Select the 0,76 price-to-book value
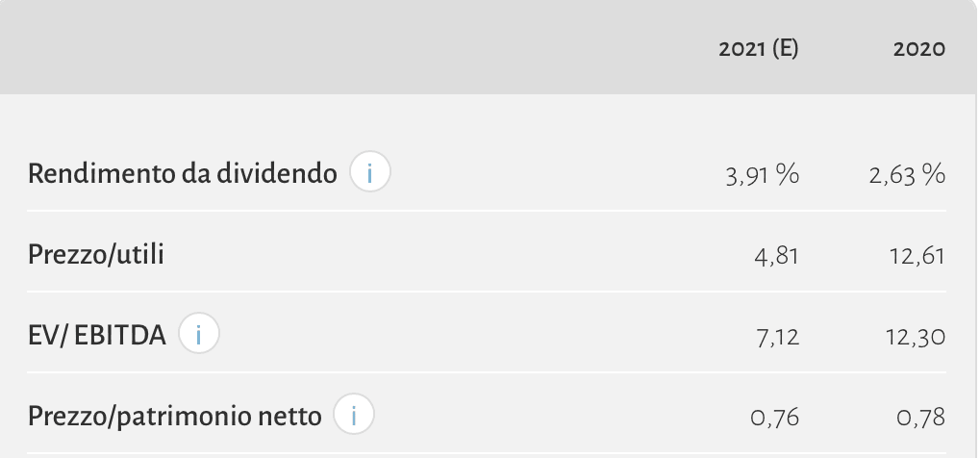Screen dimensions: 980x458 (x=777, y=418)
